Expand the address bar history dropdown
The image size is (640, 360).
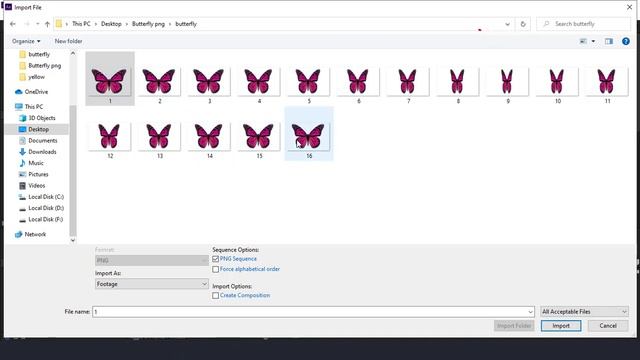507,24
